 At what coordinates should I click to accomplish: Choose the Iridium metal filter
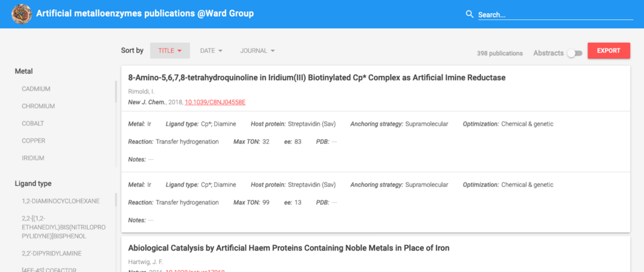(33, 158)
